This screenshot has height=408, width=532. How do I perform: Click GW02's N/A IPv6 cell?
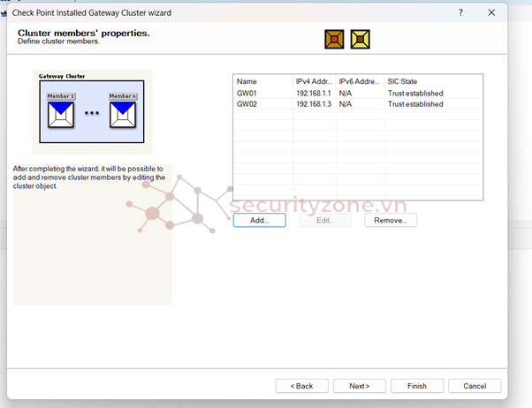[346, 104]
